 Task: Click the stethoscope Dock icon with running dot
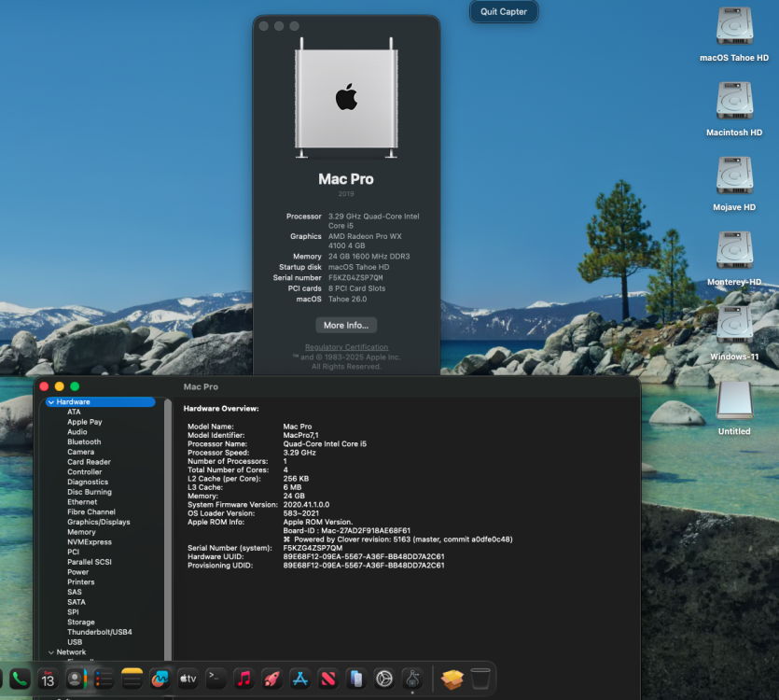412,679
